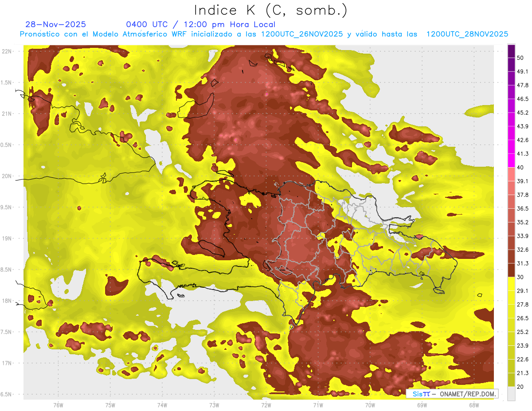Click the '75W' longitude axis label
The height and width of the screenshot is (411, 532).
110,405
